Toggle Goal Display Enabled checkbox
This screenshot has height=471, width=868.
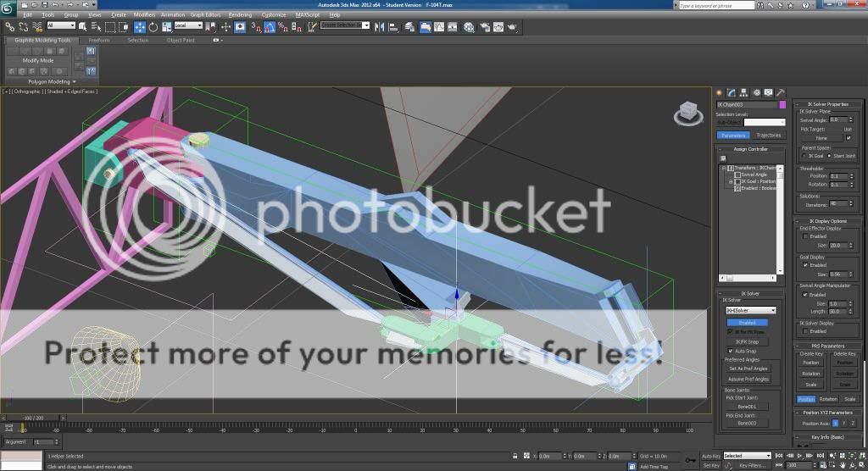(805, 265)
